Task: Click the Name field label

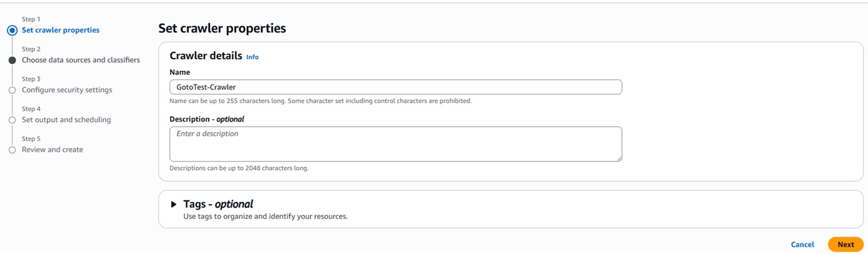Action: click(180, 72)
